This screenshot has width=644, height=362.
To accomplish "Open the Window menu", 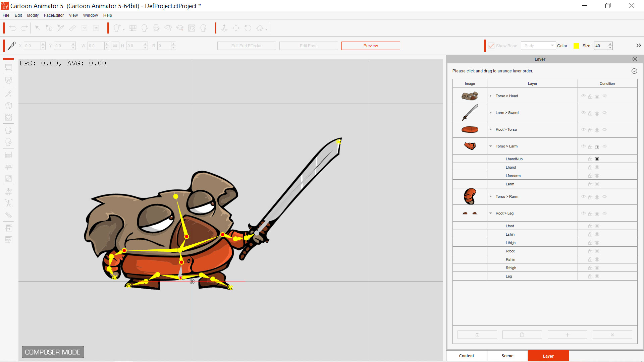I will click(x=91, y=15).
